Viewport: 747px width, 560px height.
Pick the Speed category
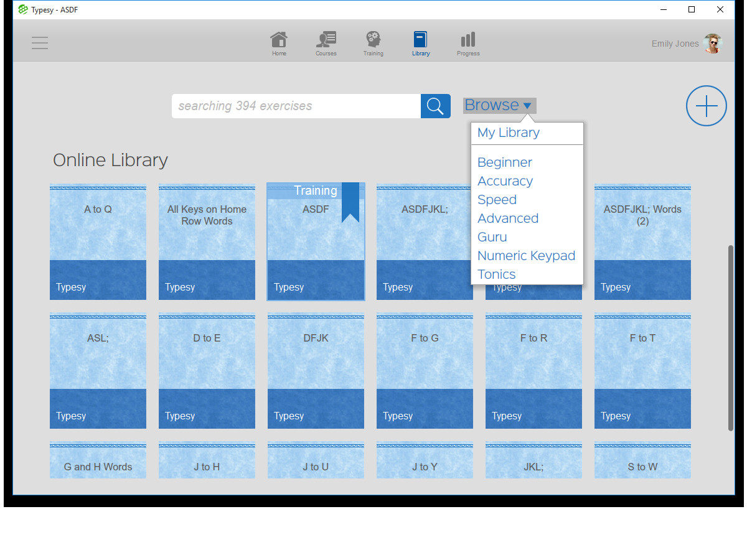497,200
